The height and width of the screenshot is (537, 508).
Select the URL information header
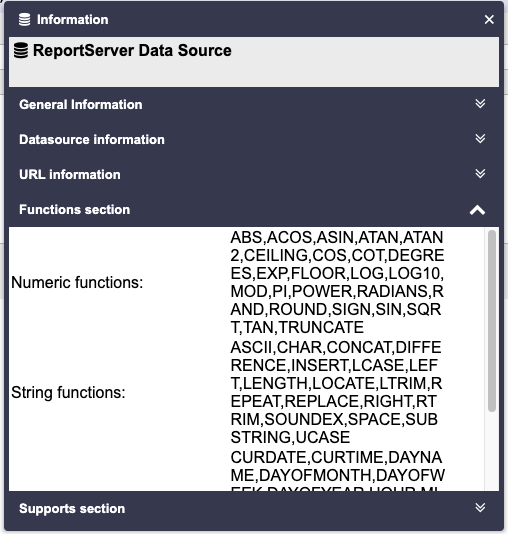[254, 174]
